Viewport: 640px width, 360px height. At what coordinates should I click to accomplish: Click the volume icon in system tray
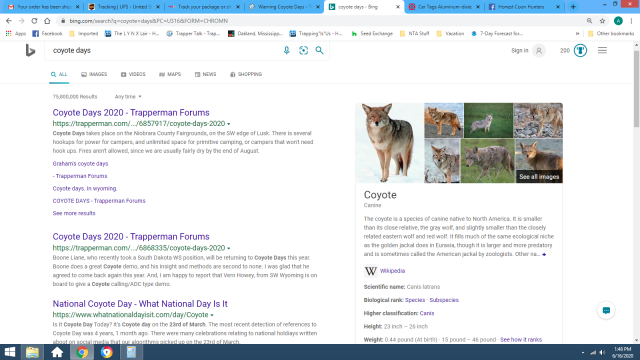602,352
